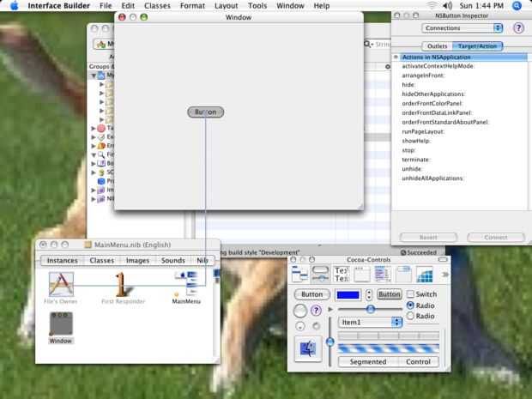The width and height of the screenshot is (532, 399).
Task: Select the hideOtherApplications: action
Action: point(433,94)
